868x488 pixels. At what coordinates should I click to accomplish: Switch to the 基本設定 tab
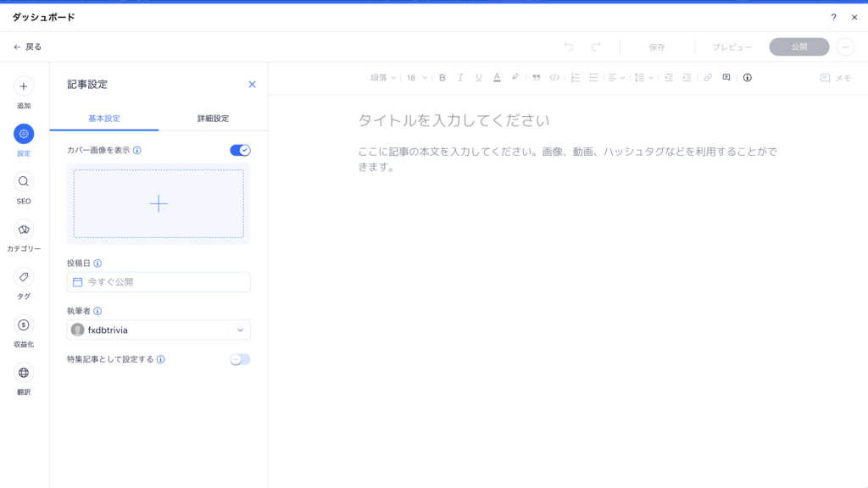(104, 119)
